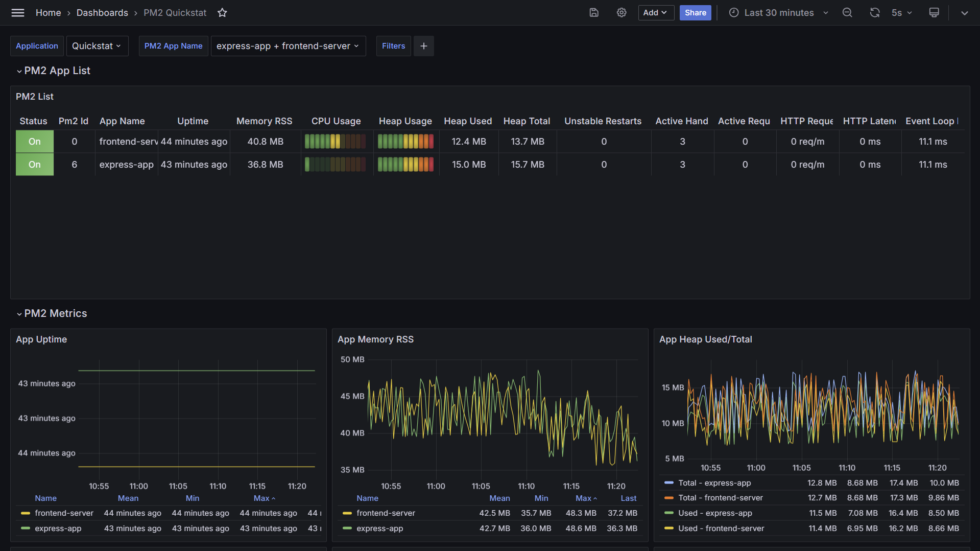
Task: Sort the table by Memory RSS column
Action: 264,121
